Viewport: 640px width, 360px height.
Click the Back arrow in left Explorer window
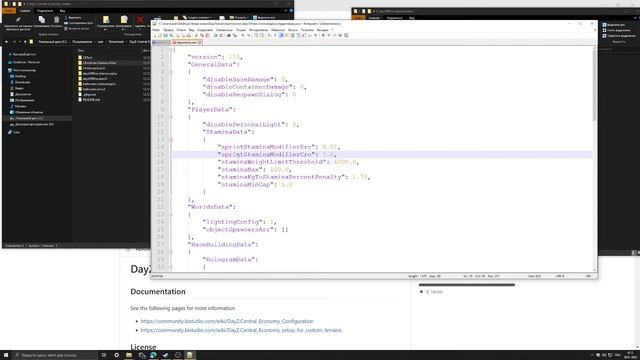pos(7,42)
